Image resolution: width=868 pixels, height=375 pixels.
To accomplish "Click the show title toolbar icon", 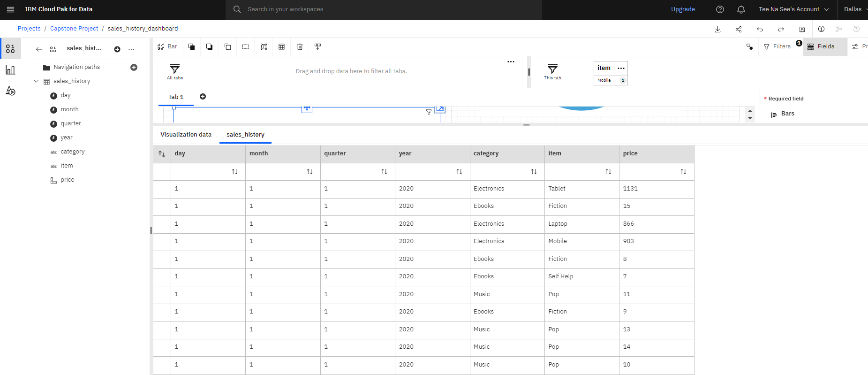I will point(264,46).
